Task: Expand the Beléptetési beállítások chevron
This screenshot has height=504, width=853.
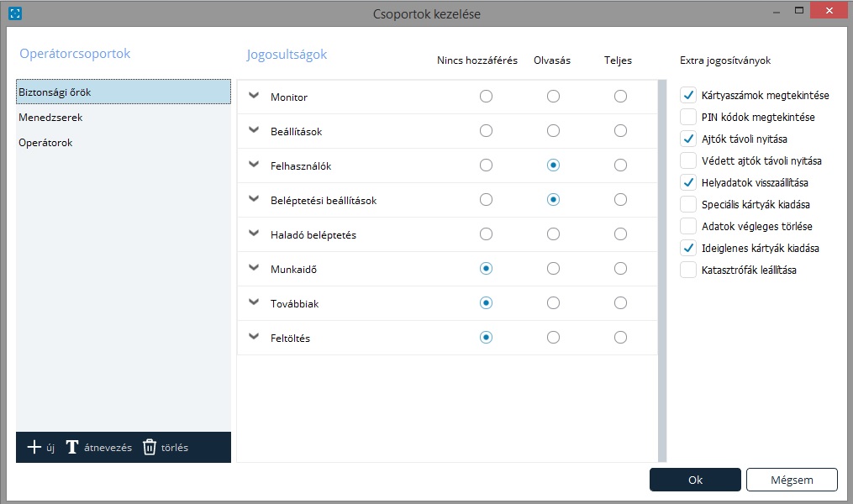Action: [x=255, y=199]
